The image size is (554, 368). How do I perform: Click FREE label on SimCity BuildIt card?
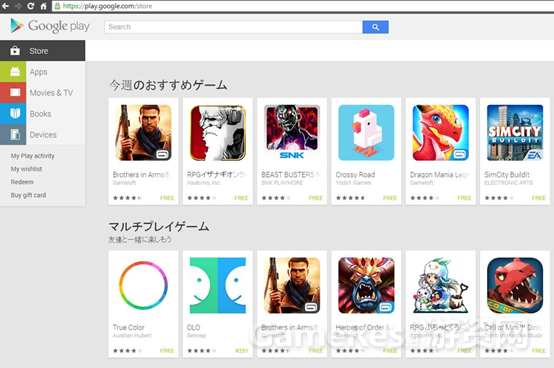[539, 198]
